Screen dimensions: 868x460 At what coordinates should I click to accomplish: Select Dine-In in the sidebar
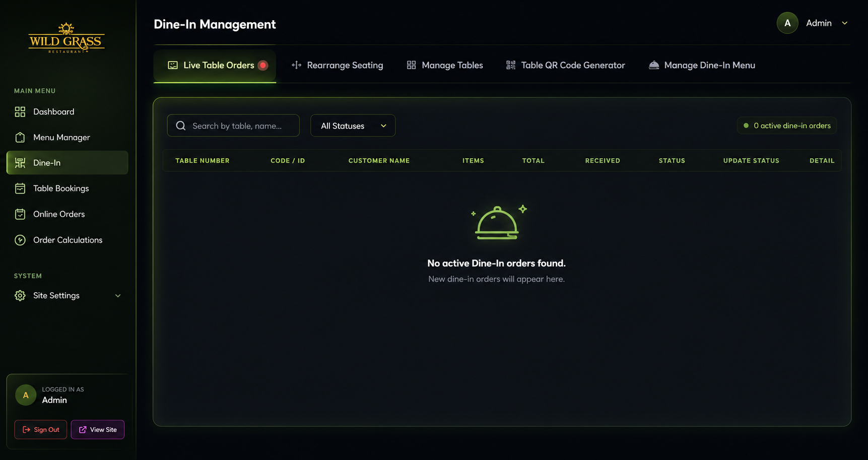tap(68, 163)
